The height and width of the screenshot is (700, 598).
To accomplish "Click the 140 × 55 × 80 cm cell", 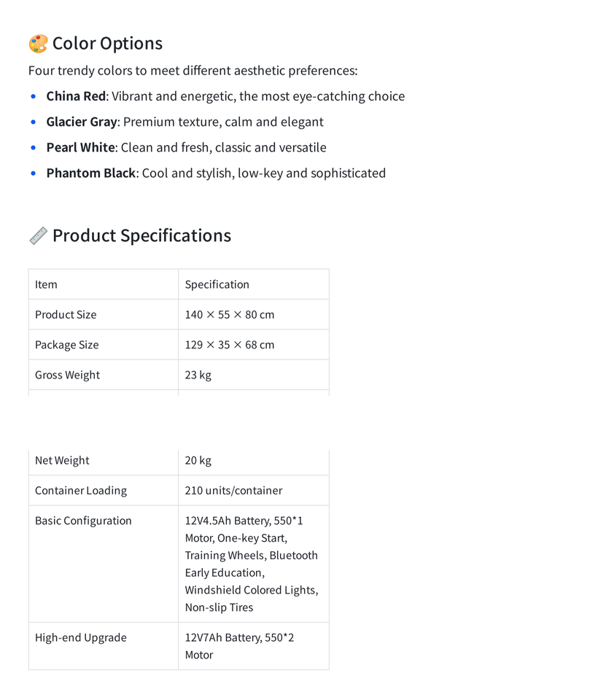I will [x=254, y=315].
